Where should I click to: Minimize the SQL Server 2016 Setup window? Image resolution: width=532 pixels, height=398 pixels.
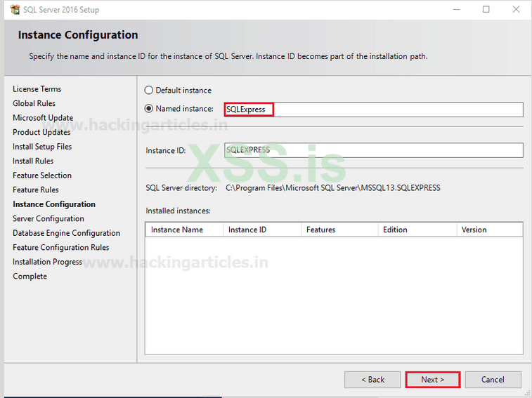tap(457, 10)
